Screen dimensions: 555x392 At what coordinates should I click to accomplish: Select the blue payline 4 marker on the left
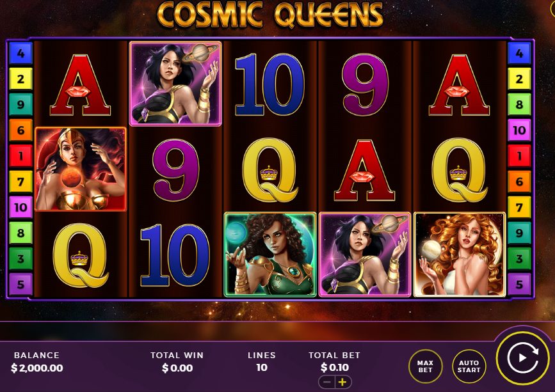21,53
